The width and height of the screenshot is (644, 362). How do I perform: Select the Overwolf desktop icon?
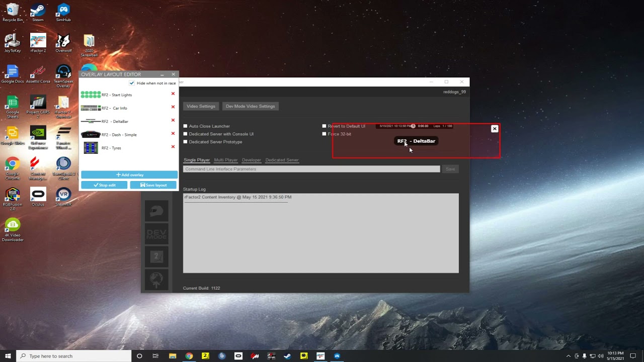(63, 43)
